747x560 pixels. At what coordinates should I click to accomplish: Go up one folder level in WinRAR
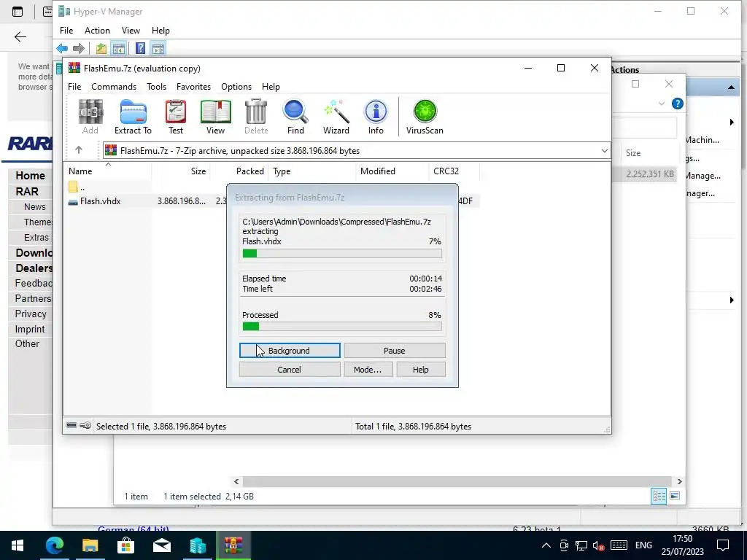click(79, 150)
